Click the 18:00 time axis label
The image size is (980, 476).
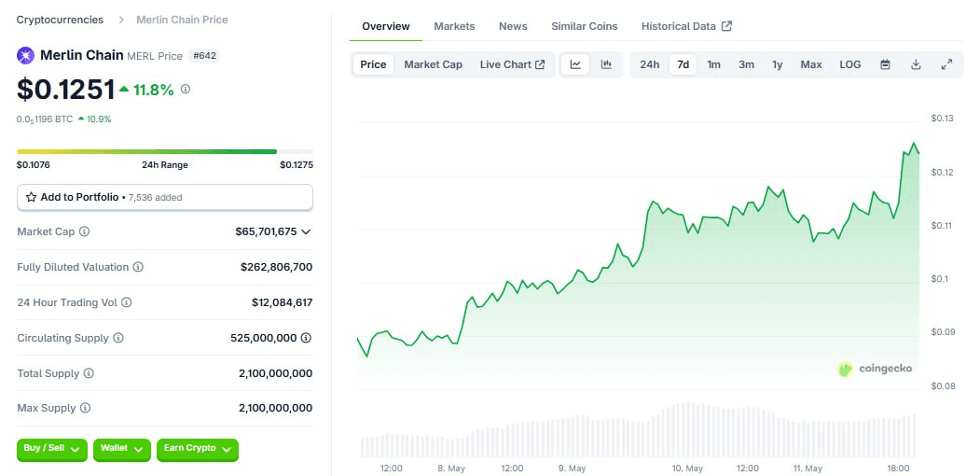pos(898,468)
